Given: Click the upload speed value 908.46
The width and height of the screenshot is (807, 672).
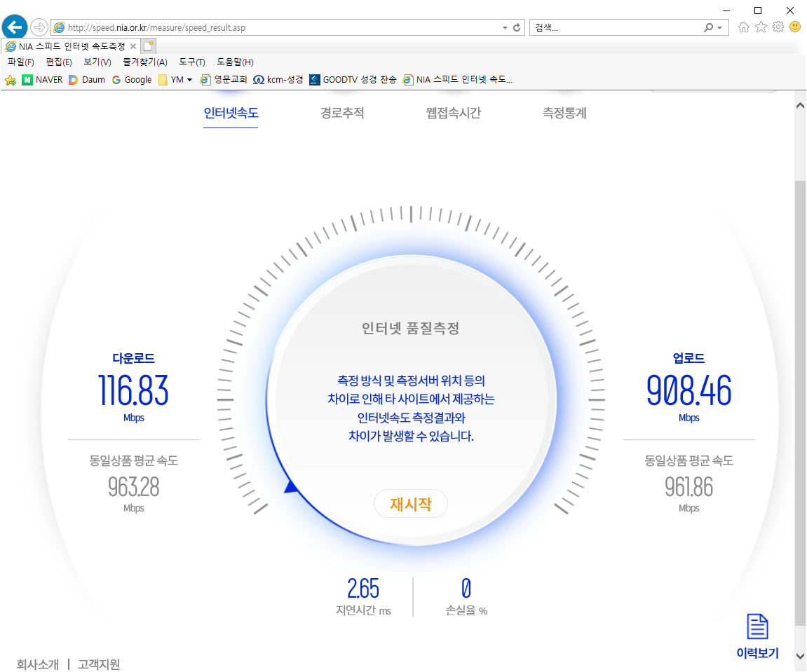Looking at the screenshot, I should pyautogui.click(x=689, y=390).
